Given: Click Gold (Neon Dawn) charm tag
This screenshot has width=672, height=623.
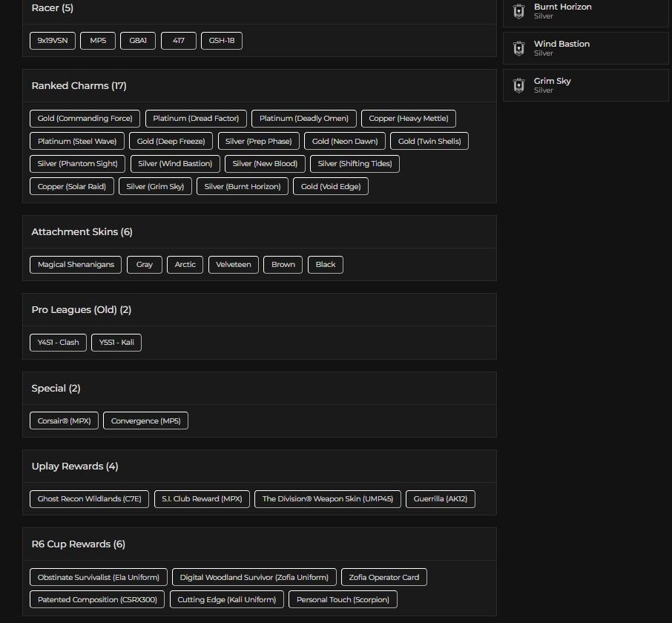Looking at the screenshot, I should (345, 141).
